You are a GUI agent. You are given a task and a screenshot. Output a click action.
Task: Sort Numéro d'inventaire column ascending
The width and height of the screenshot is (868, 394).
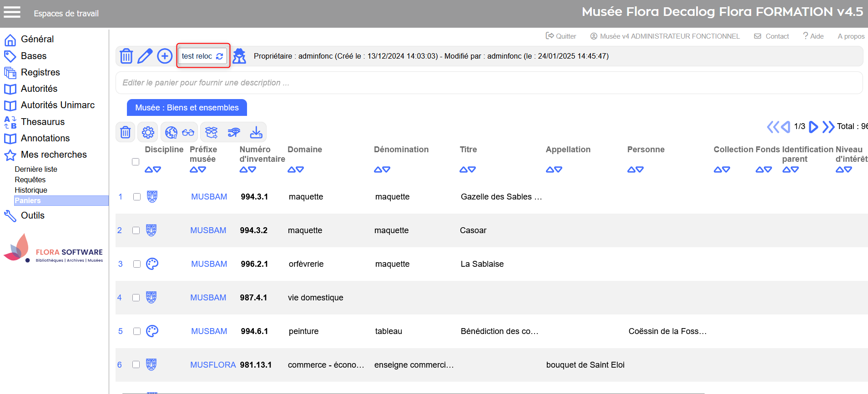point(243,170)
